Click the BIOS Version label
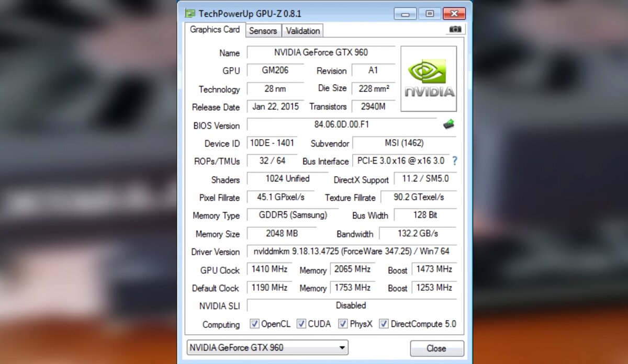This screenshot has width=628, height=364. (216, 126)
